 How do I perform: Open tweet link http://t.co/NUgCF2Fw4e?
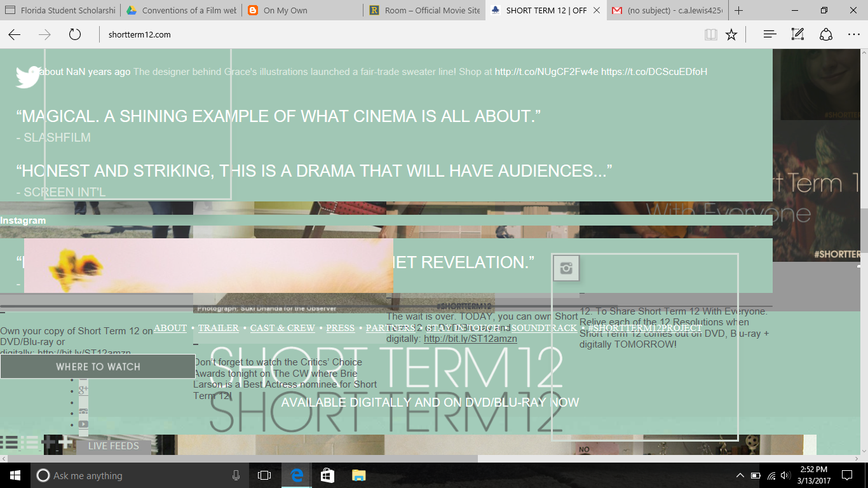546,72
